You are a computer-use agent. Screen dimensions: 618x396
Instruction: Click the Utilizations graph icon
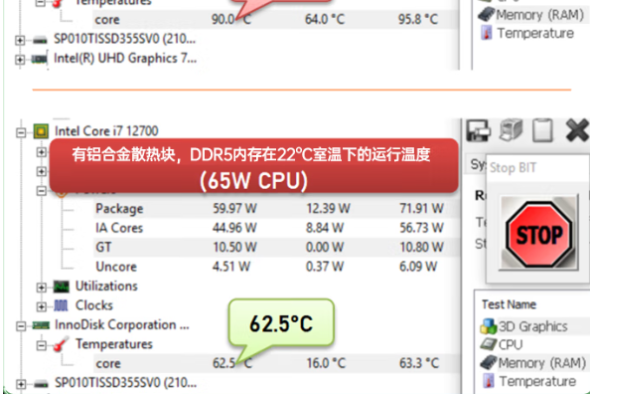(61, 286)
